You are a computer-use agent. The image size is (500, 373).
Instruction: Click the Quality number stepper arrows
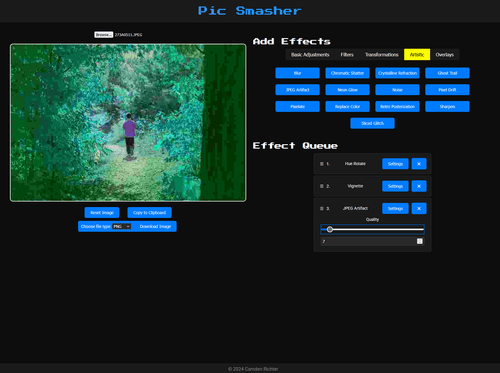(x=420, y=241)
